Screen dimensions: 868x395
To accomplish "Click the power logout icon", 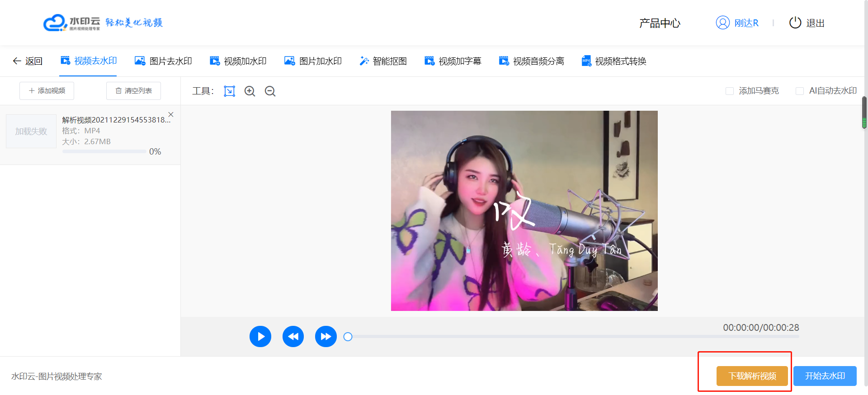I will 795,23.
